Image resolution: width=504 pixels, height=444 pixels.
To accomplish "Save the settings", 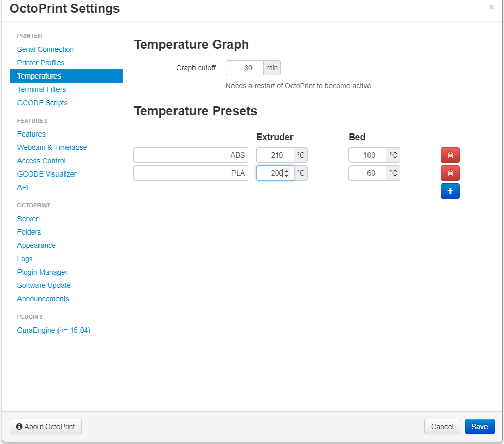I will pyautogui.click(x=479, y=427).
